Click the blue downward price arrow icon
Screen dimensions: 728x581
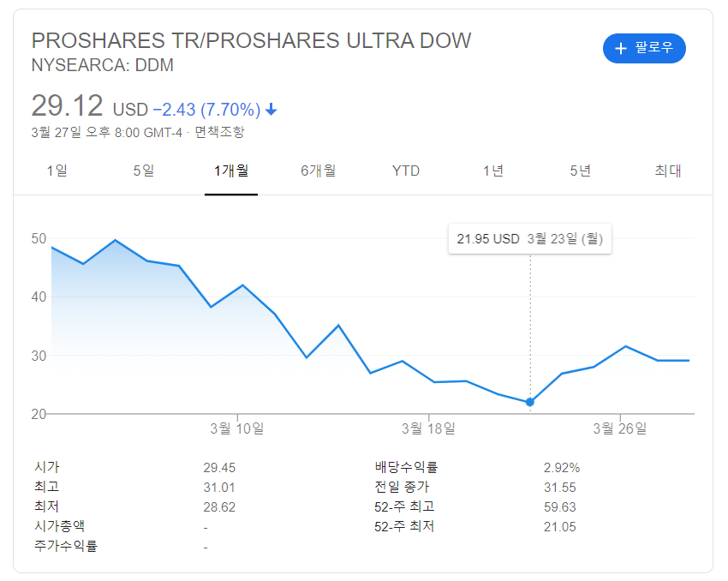(272, 109)
